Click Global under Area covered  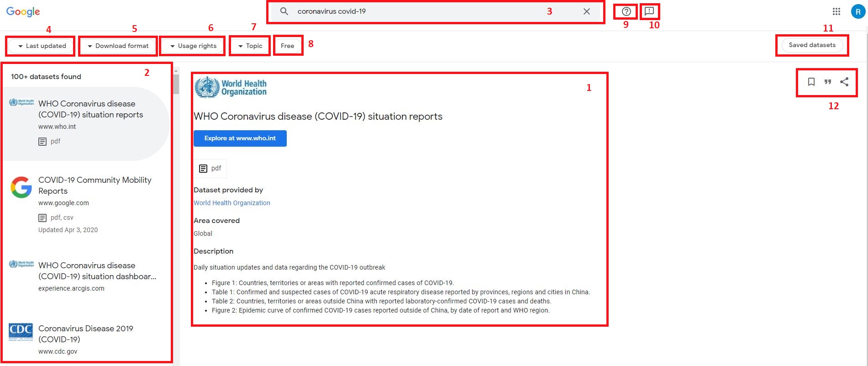[203, 233]
